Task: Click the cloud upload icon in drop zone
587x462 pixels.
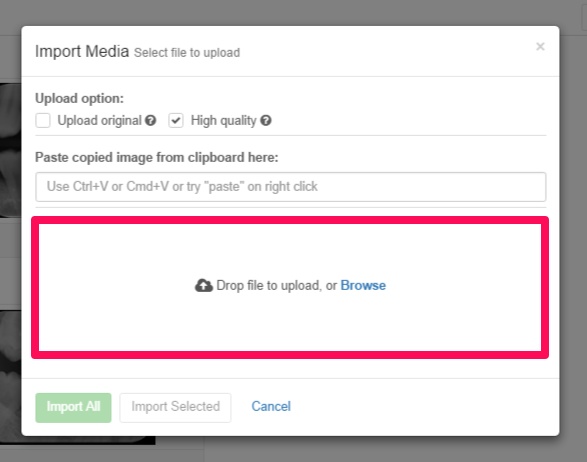Action: 204,286
